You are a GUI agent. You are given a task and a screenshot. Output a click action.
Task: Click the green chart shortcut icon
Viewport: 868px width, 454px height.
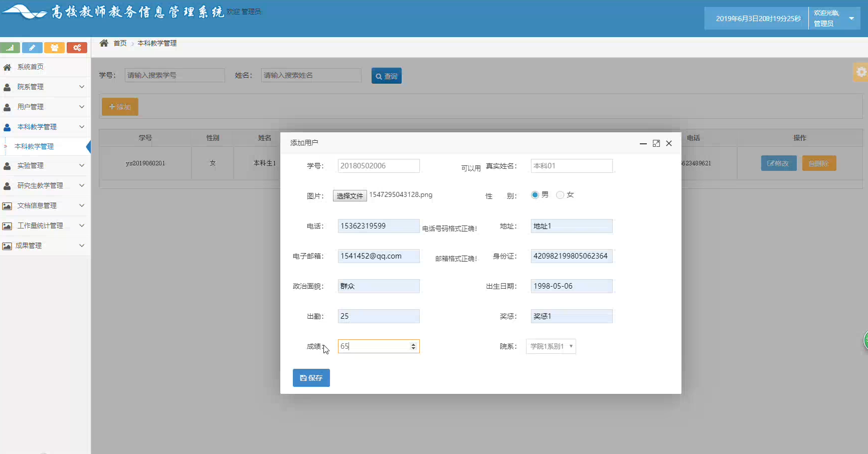pyautogui.click(x=10, y=48)
